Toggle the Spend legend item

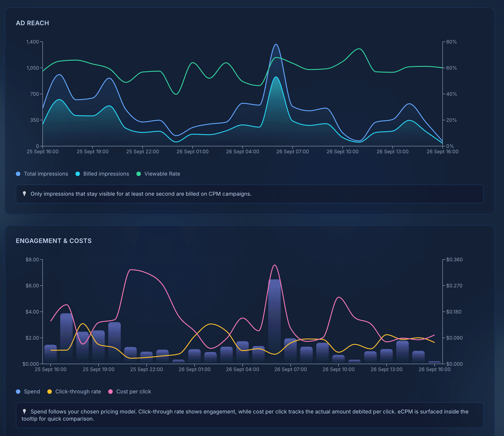click(x=28, y=391)
